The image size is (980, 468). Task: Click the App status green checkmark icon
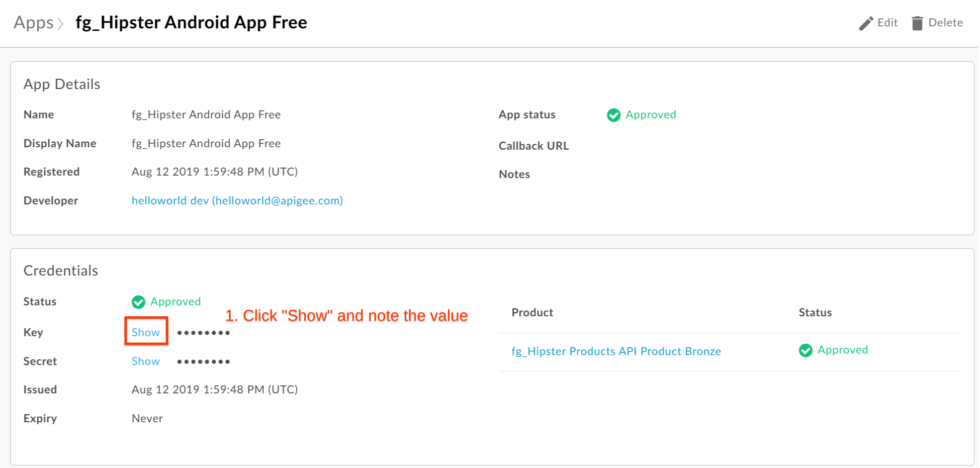point(614,115)
